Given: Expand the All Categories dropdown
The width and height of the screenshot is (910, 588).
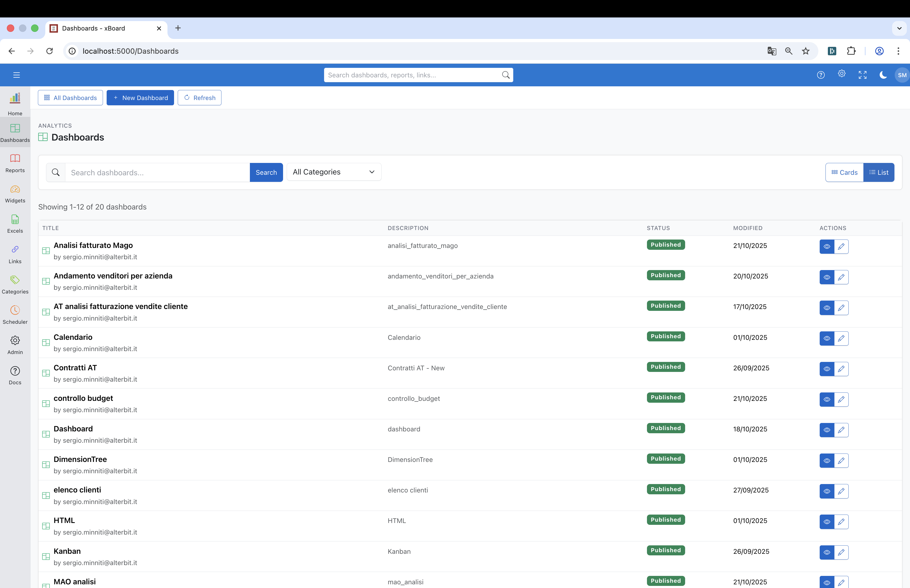Looking at the screenshot, I should tap(334, 172).
